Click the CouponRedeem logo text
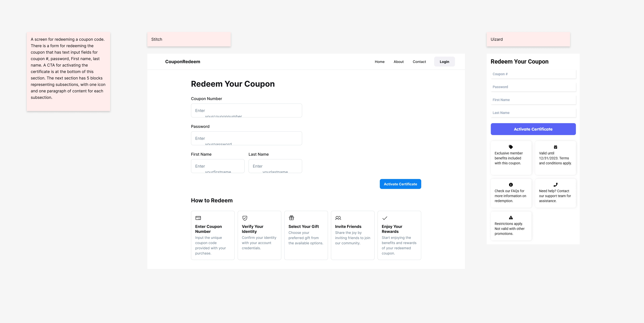Image resolution: width=644 pixels, height=323 pixels. coord(182,62)
